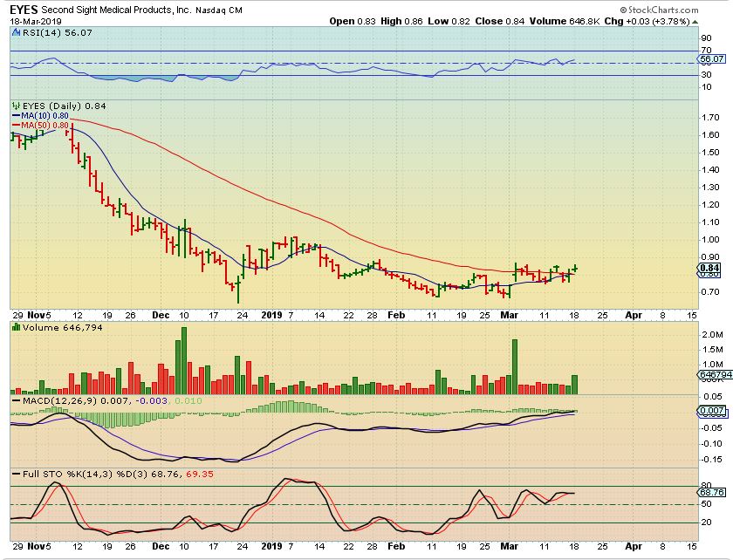The width and height of the screenshot is (733, 560).
Task: Click the Low 0.82 value
Action: (449, 21)
